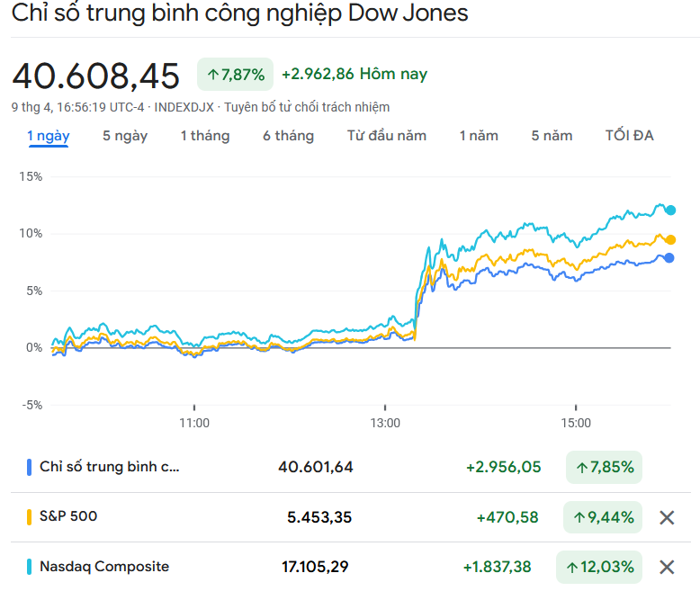This screenshot has width=700, height=591.
Task: Click the yellow S&P 500 color marker
Action: tap(30, 516)
